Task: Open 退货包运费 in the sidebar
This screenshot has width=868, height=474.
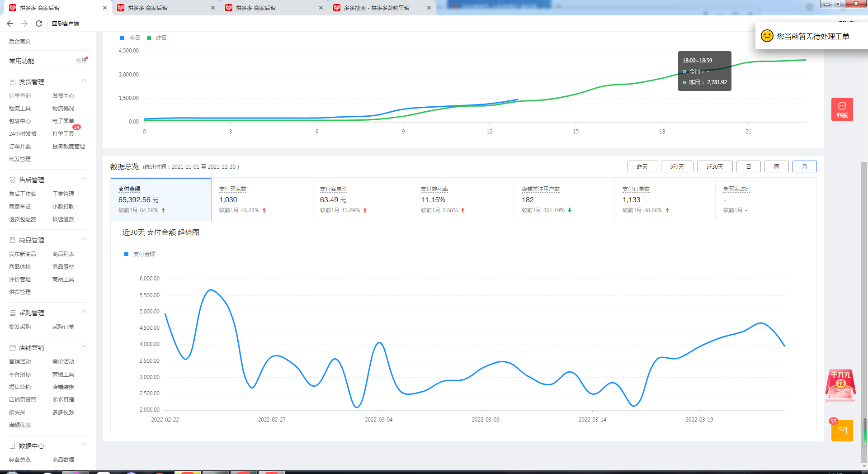Action: [x=23, y=219]
